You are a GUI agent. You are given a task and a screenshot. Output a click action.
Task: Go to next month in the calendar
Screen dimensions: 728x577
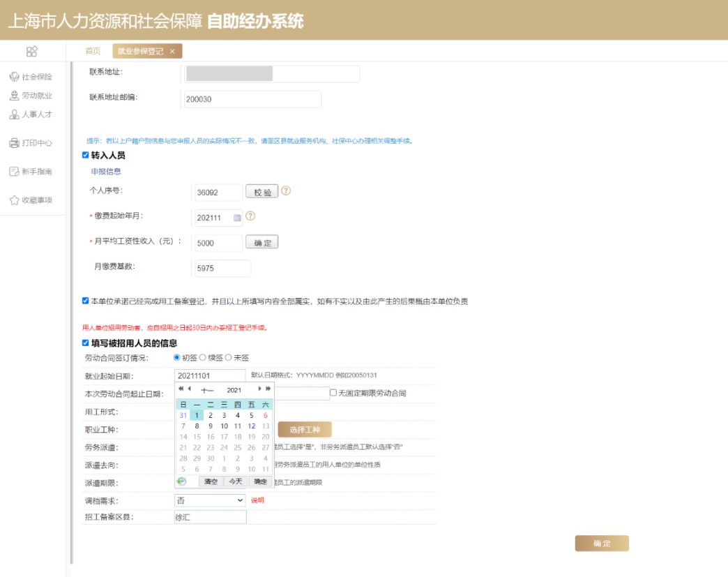(x=260, y=389)
